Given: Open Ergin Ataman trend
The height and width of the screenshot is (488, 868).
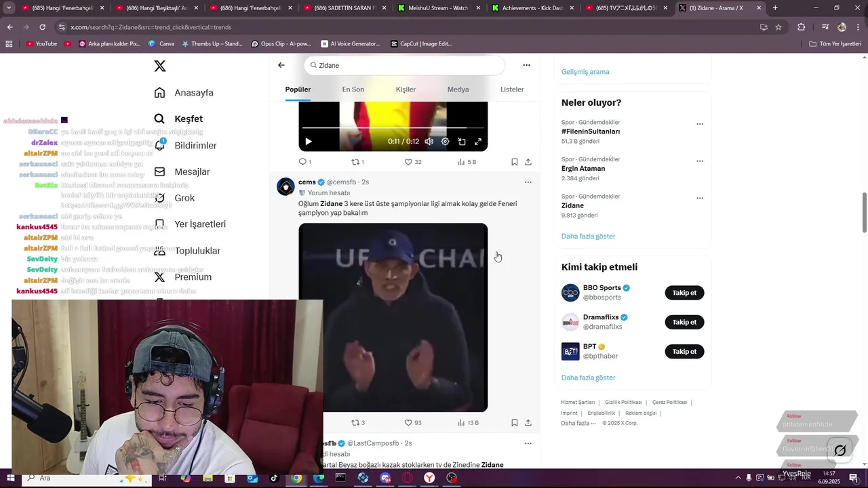Looking at the screenshot, I should click(583, 169).
